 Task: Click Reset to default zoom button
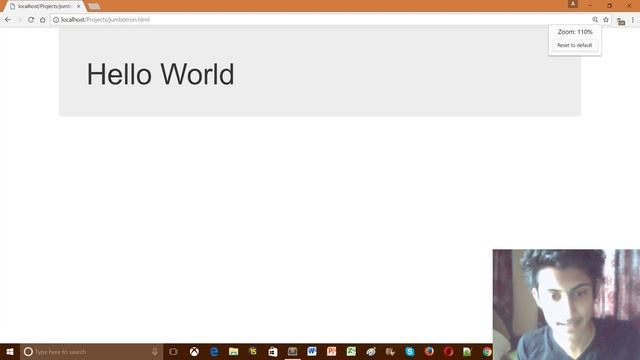[x=575, y=45]
